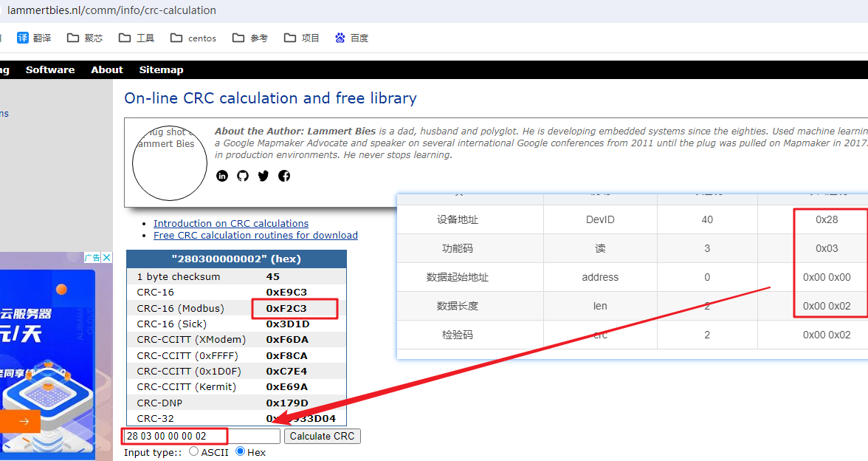Click the len cell in the table
This screenshot has width=868, height=461.
tap(600, 306)
